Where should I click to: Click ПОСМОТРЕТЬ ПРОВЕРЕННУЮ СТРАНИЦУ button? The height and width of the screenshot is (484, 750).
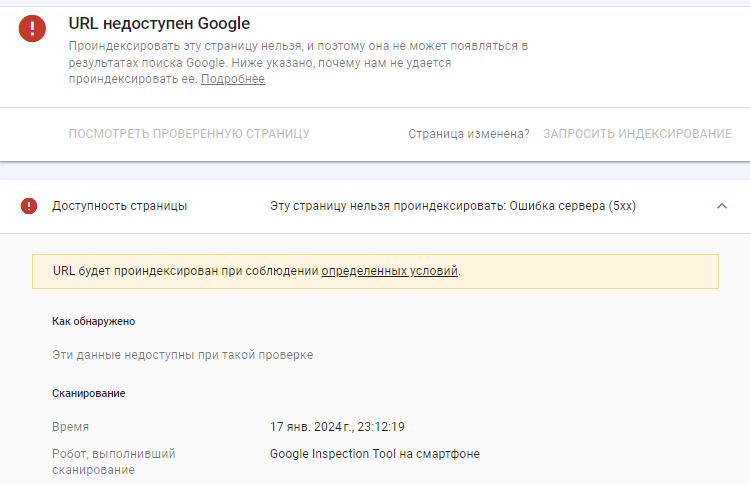pyautogui.click(x=189, y=134)
